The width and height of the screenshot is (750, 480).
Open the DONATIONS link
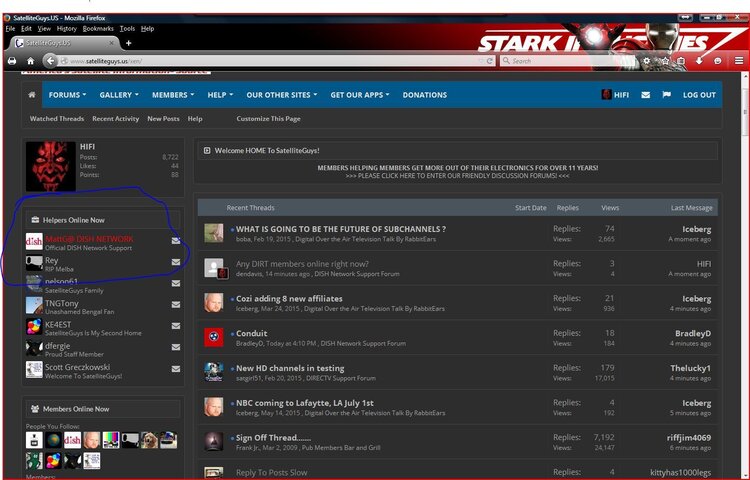click(x=425, y=95)
